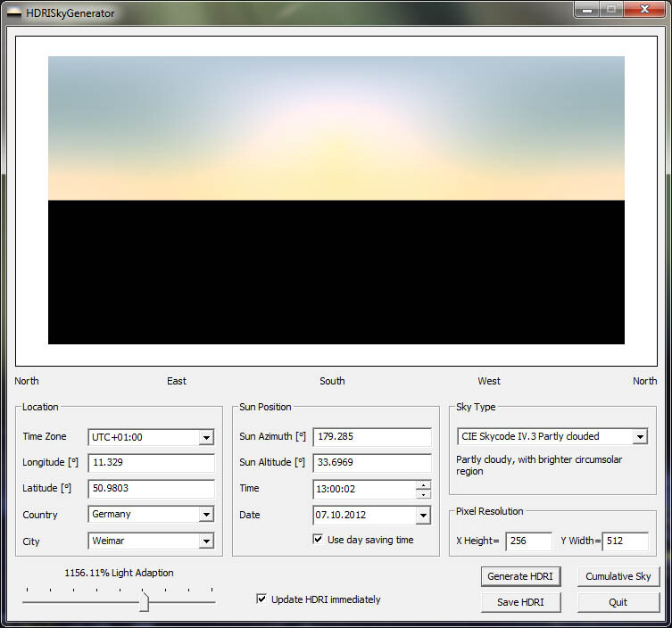Expand the Sky Type dropdown list
The image size is (672, 628).
pyautogui.click(x=640, y=436)
